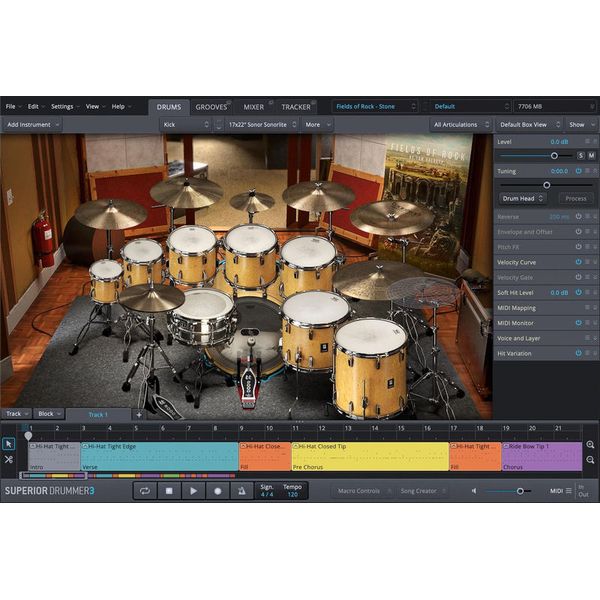
Task: Enable the Pitch FX power button
Action: (579, 247)
